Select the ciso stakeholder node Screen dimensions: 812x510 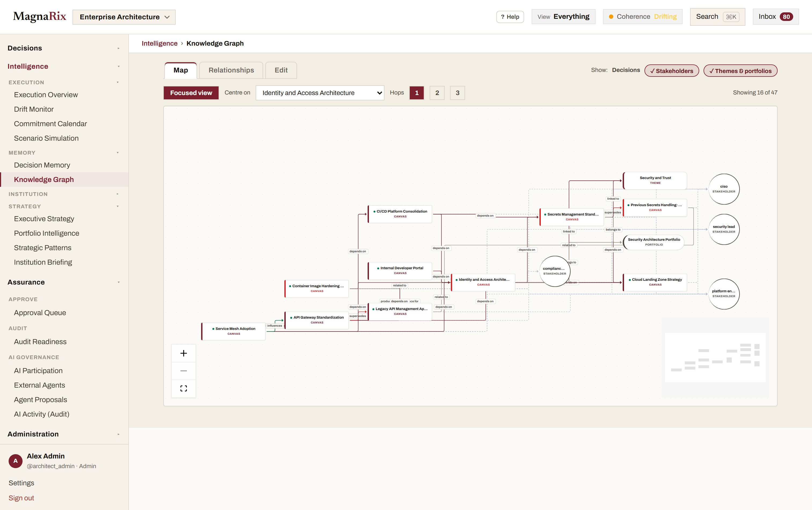pos(724,189)
